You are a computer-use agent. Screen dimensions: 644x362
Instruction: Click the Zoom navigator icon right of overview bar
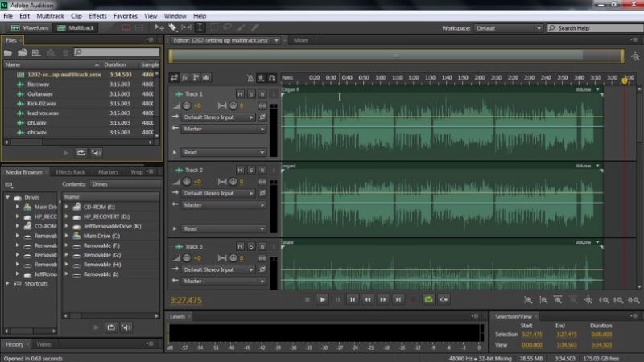coord(635,56)
